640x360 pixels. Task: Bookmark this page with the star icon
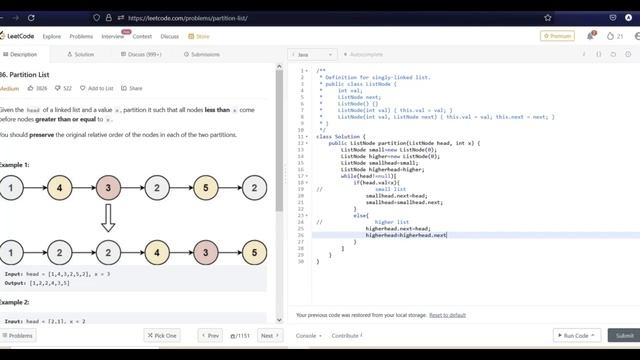point(548,18)
